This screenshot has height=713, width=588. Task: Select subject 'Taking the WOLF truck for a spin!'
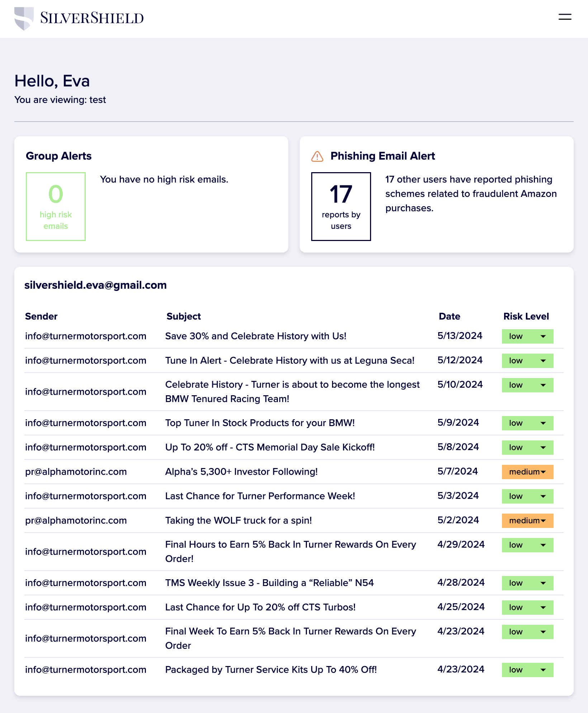[238, 520]
